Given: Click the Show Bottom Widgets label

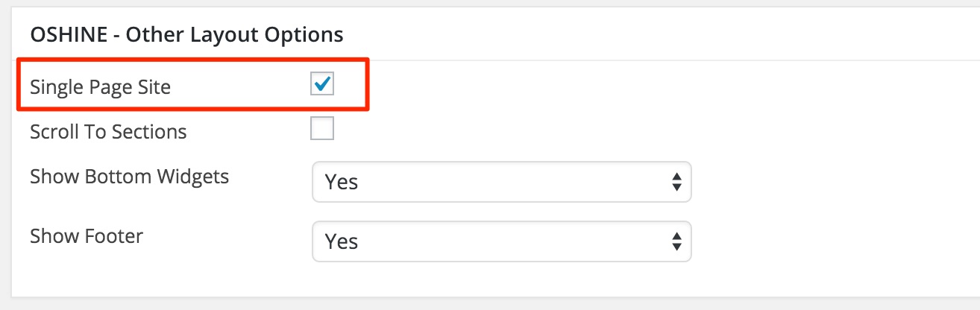Looking at the screenshot, I should [129, 177].
